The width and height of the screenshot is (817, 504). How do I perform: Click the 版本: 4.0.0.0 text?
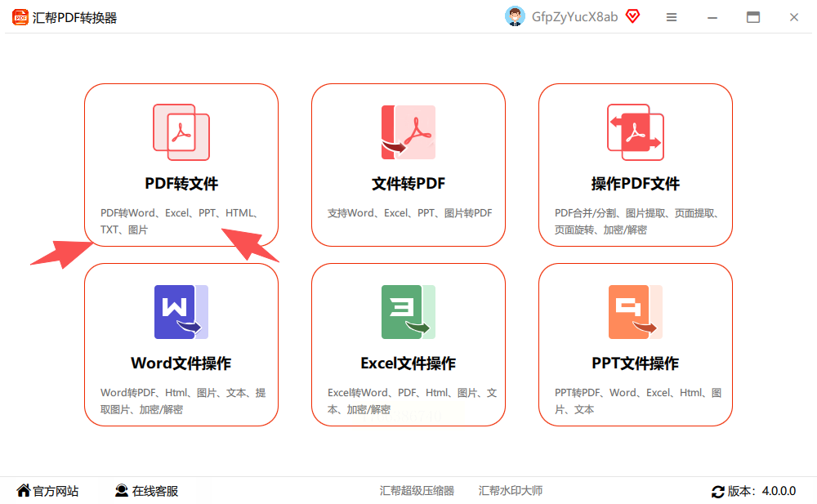tap(761, 491)
